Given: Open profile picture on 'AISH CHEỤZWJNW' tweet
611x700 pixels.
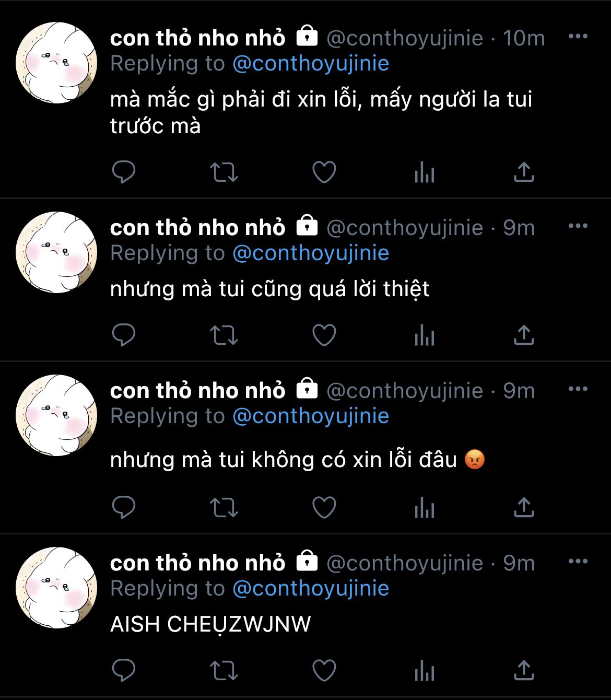Looking at the screenshot, I should pyautogui.click(x=56, y=588).
